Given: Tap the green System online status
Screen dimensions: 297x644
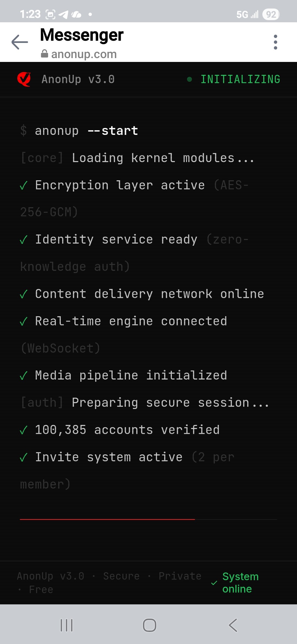Looking at the screenshot, I should pyautogui.click(x=240, y=582).
